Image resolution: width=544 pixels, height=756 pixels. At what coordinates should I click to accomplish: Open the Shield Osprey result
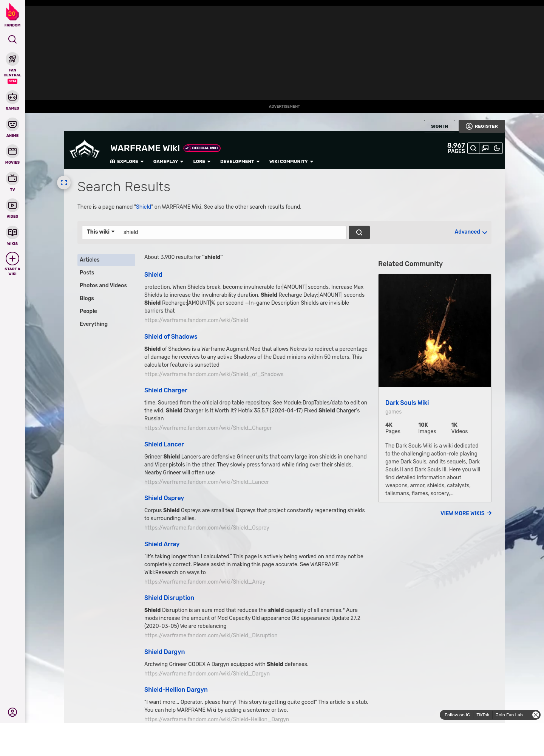[x=164, y=498]
